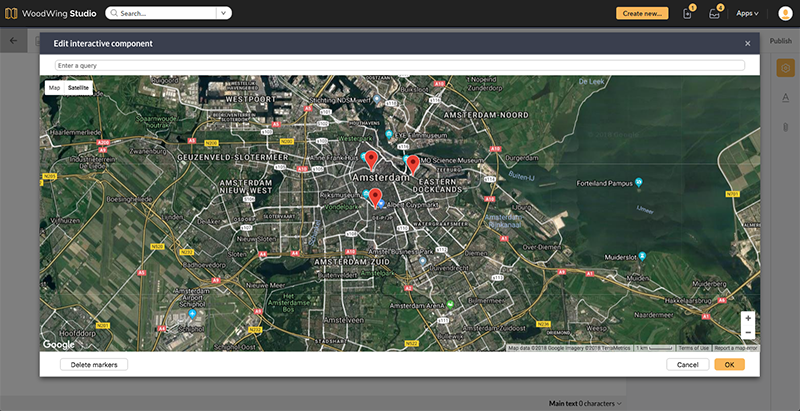Open the user avatar profile
800x411 pixels.
pos(783,14)
